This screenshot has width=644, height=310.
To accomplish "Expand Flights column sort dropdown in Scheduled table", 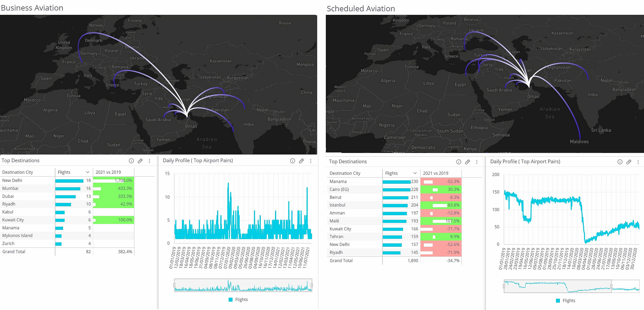I will tap(415, 173).
